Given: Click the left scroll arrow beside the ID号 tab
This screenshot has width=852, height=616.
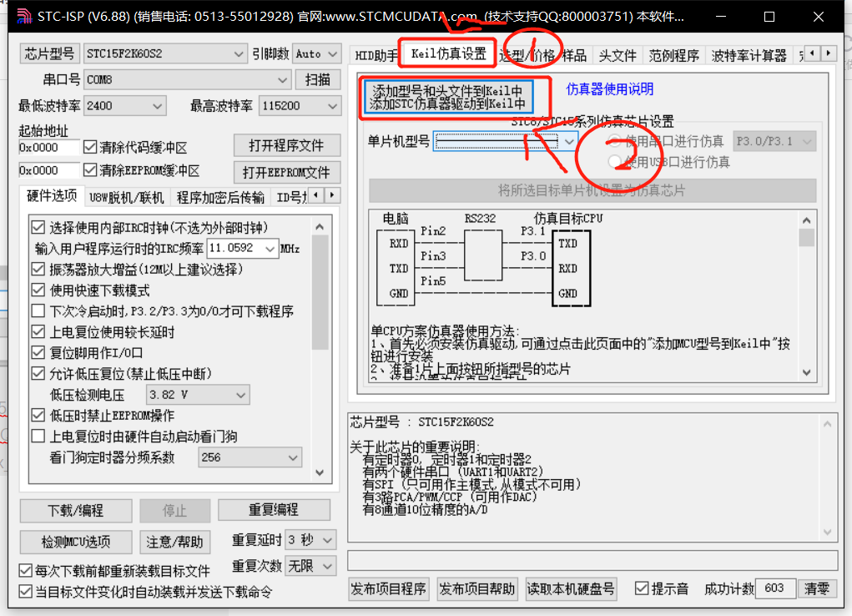Looking at the screenshot, I should (315, 194).
